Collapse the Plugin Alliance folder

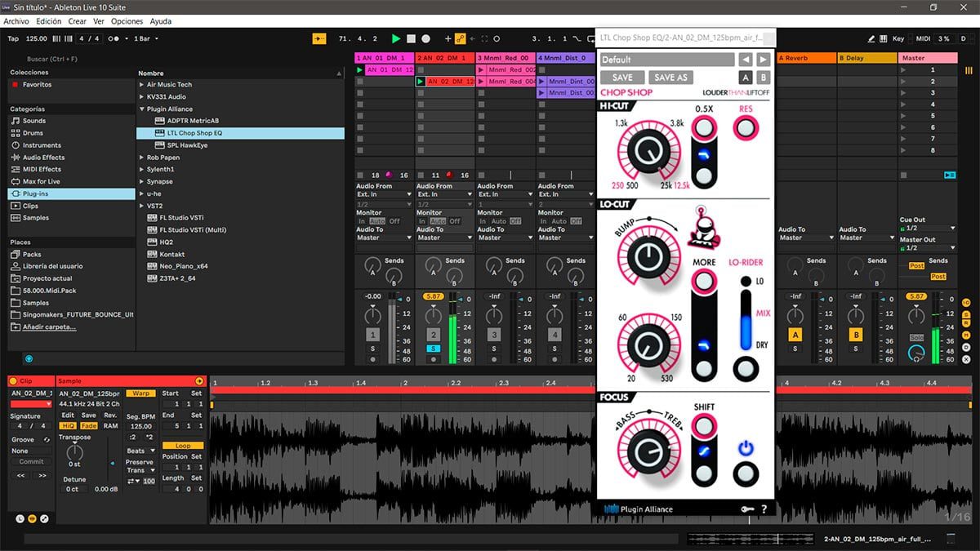pos(142,109)
